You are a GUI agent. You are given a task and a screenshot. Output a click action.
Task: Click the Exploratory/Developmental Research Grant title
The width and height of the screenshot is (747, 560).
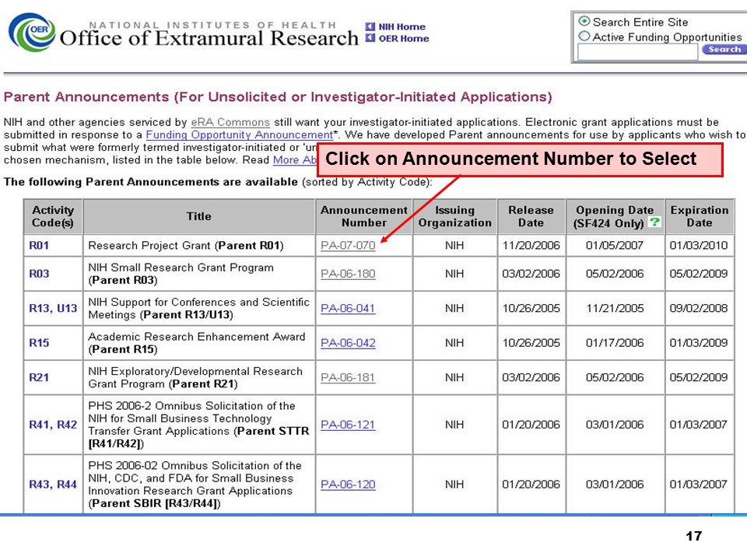195,378
